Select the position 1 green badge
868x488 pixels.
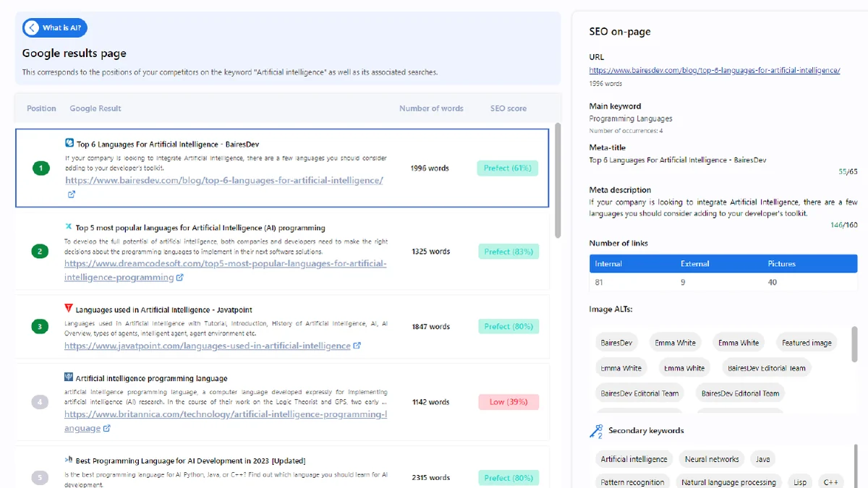point(41,168)
